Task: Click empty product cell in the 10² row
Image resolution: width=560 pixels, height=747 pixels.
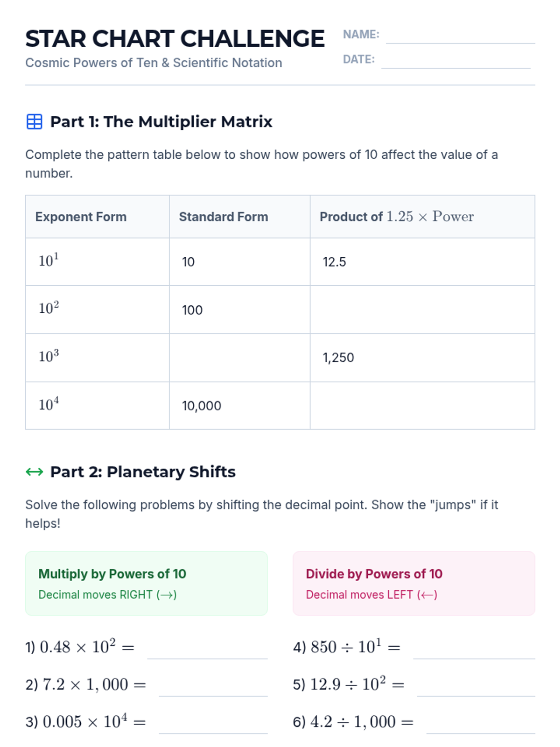Action: point(422,310)
